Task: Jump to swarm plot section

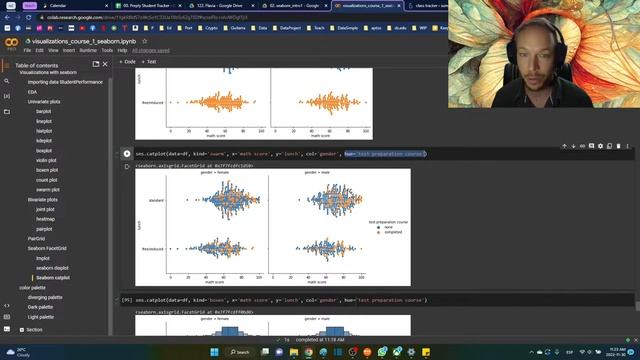Action: click(x=48, y=190)
